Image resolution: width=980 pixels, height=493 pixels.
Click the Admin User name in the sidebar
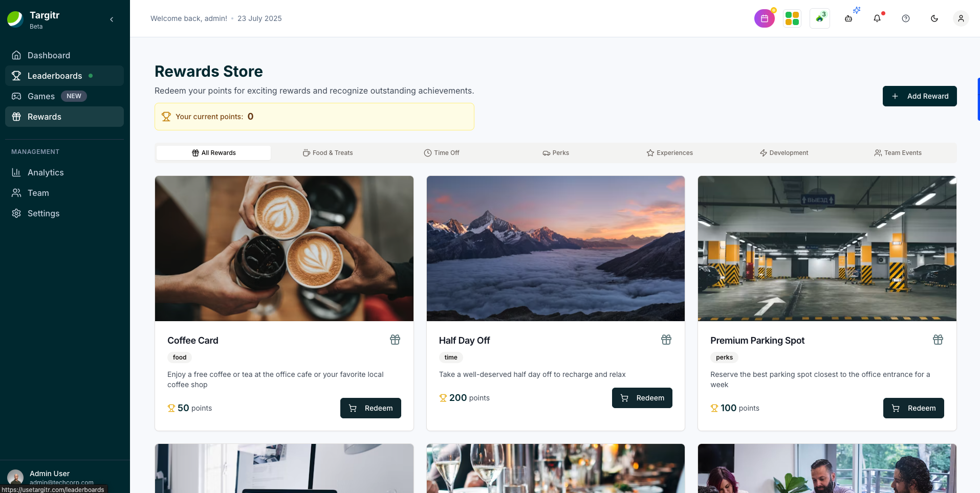click(50, 474)
